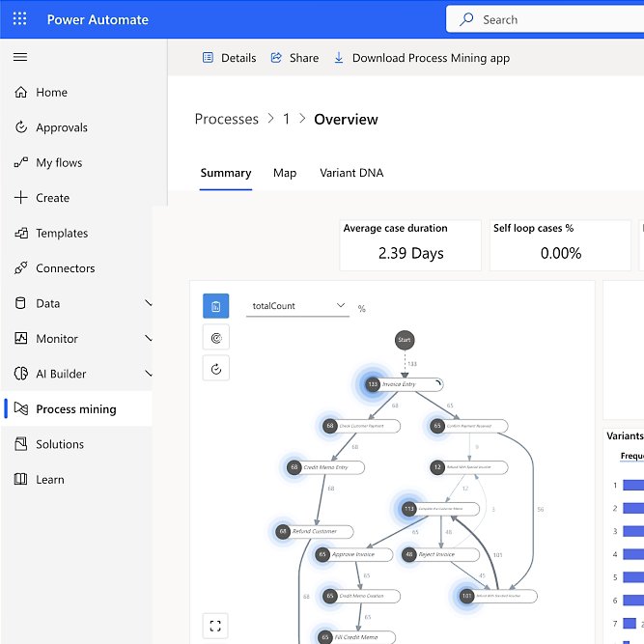Select the performance view spiral icon
The width and height of the screenshot is (644, 644).
coord(215,338)
